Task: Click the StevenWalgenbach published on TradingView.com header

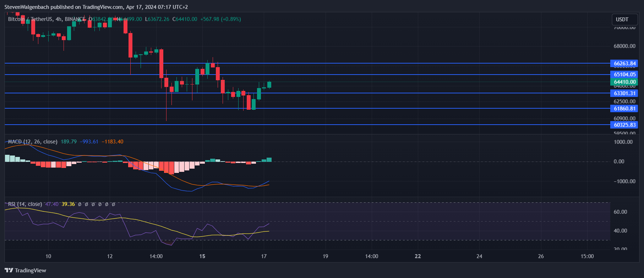Action: coord(96,7)
